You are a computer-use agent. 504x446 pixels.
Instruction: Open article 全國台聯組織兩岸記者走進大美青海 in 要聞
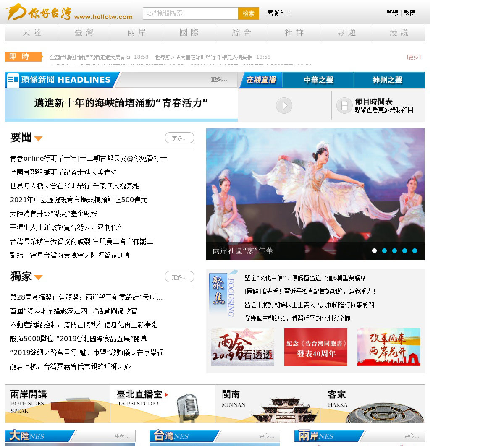tap(63, 172)
